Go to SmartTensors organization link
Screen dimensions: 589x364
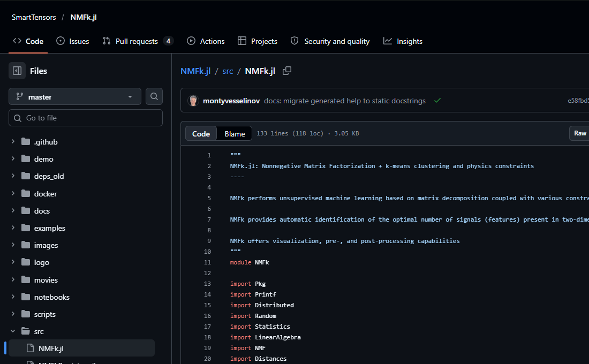(34, 17)
